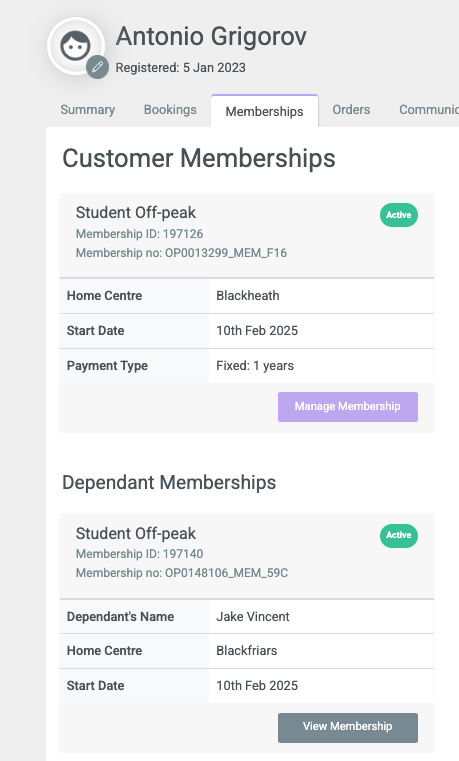Click the Blackheath home centre value
Viewport: 459px width, 761px height.
coord(248,296)
